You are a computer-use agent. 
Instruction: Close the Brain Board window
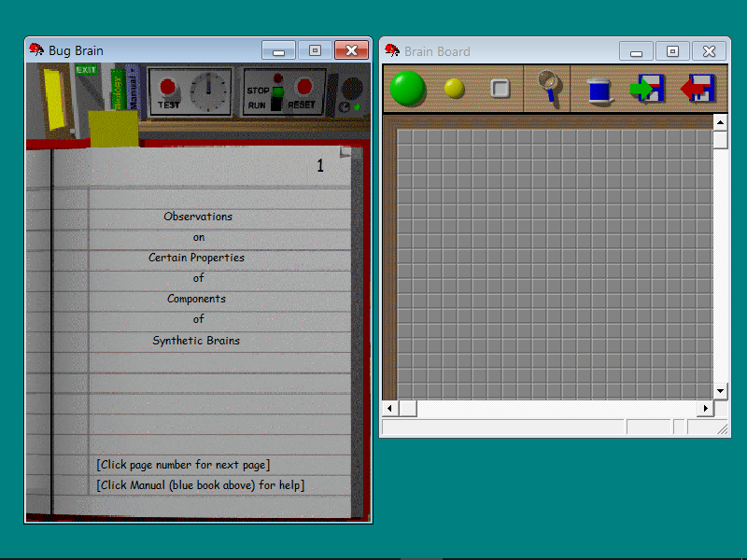(709, 51)
